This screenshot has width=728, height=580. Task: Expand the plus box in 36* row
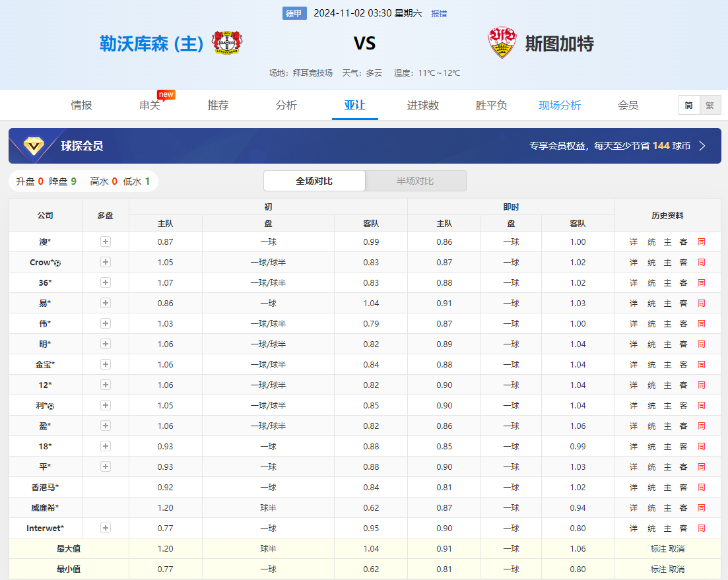(x=106, y=283)
